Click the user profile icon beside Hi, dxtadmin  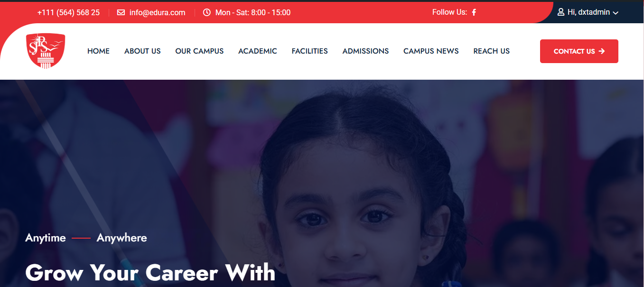coord(561,12)
